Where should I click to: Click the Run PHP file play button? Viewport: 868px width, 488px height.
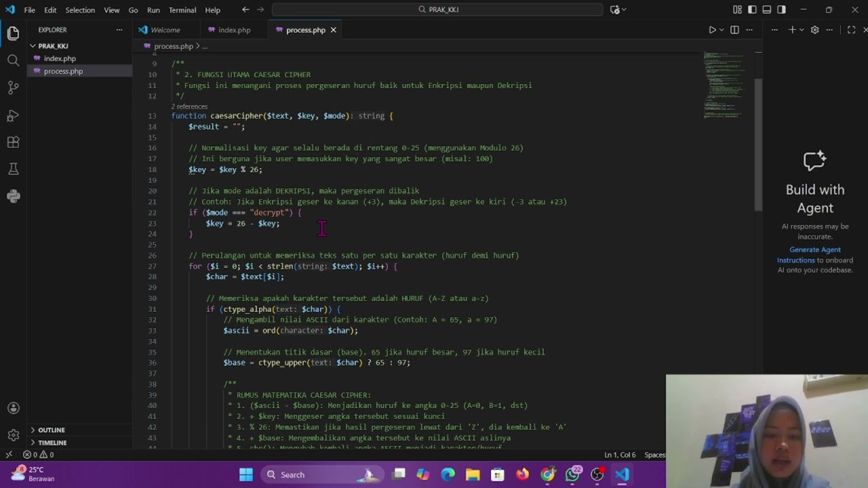[712, 30]
